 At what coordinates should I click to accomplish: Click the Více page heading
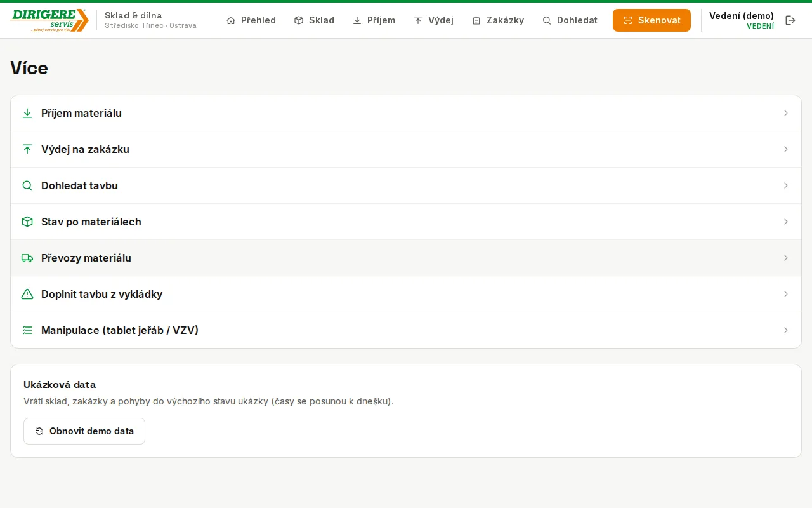click(29, 68)
